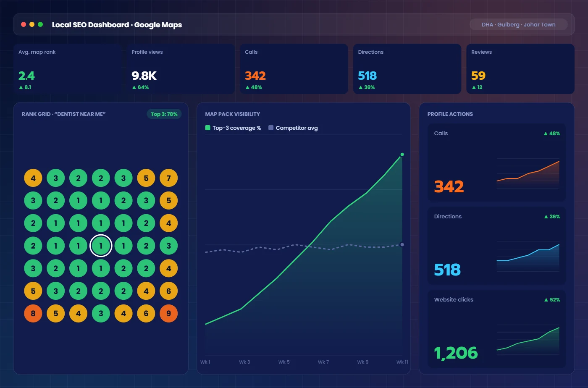
Task: Click the green window dot in the title bar
Action: pos(40,24)
